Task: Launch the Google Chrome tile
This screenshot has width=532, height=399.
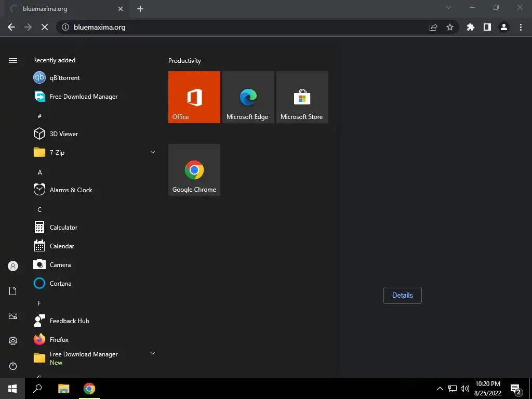Action: pos(194,170)
